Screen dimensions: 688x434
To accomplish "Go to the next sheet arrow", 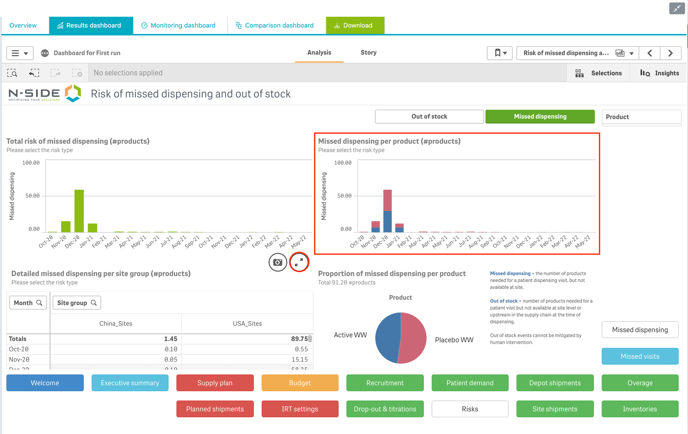I will 670,53.
